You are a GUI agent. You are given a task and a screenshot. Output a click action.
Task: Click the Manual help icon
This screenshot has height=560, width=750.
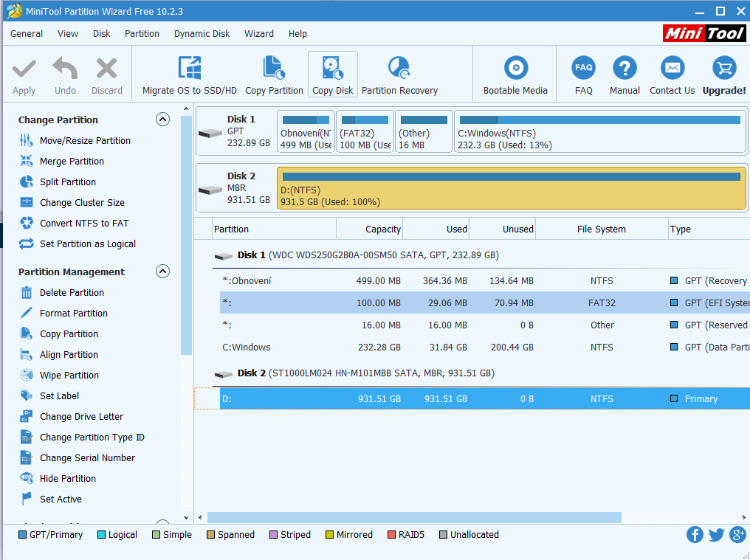(x=625, y=69)
